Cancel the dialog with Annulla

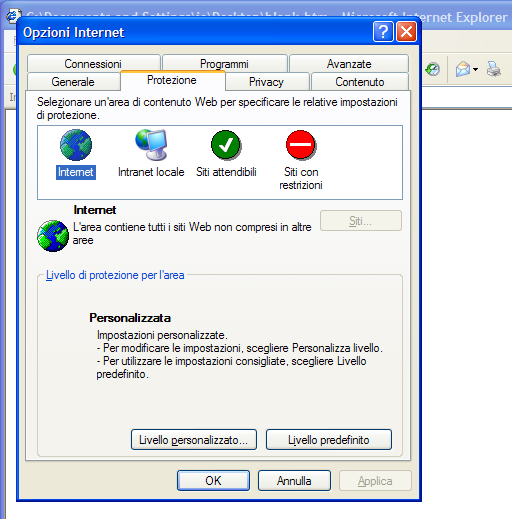(294, 480)
